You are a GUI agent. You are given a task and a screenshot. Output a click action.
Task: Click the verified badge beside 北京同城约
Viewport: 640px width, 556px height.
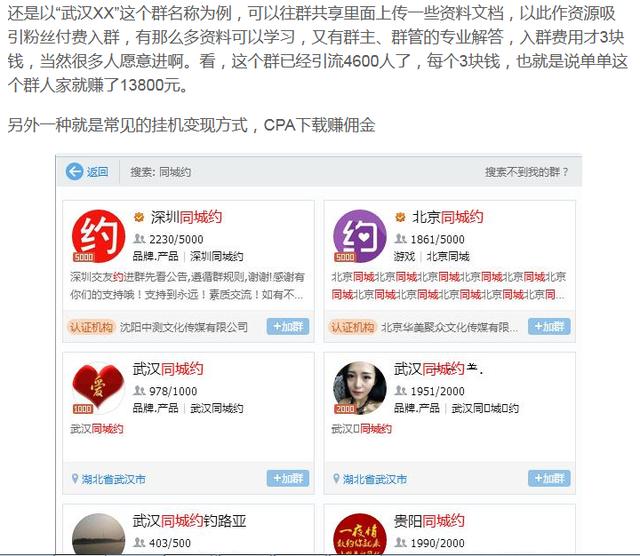(400, 217)
